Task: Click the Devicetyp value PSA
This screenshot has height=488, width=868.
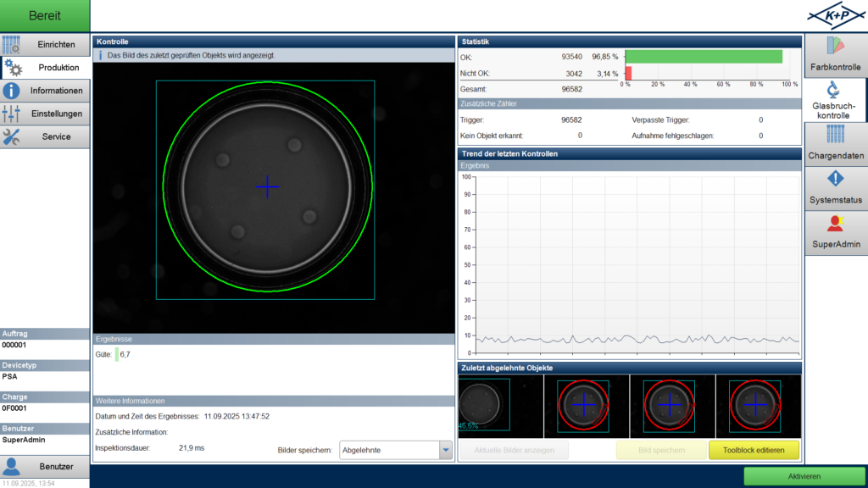Action: 9,377
